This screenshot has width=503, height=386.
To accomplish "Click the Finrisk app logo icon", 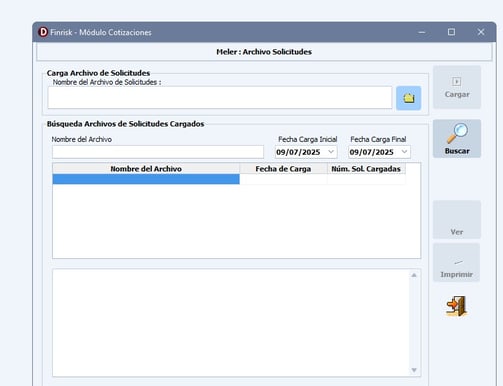I will pos(43,32).
